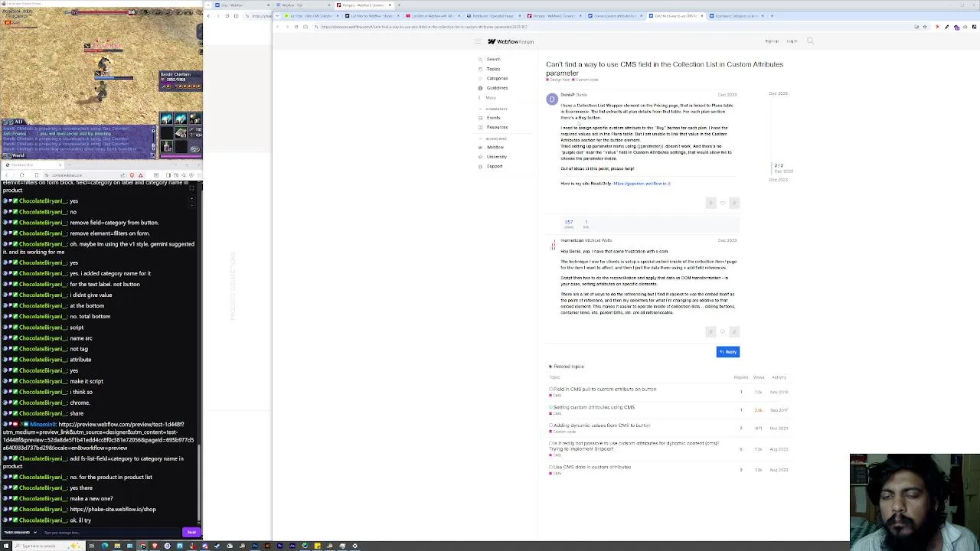This screenshot has height=551, width=980.
Task: Open Events in the forum sidebar
Action: pyautogui.click(x=493, y=118)
